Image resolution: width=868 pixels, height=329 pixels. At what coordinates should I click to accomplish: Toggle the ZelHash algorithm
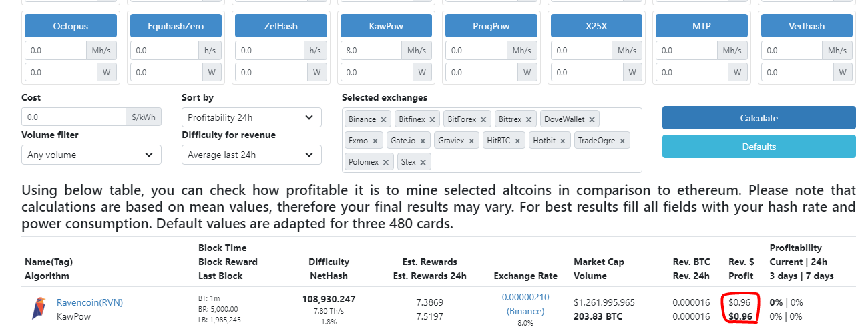point(281,27)
